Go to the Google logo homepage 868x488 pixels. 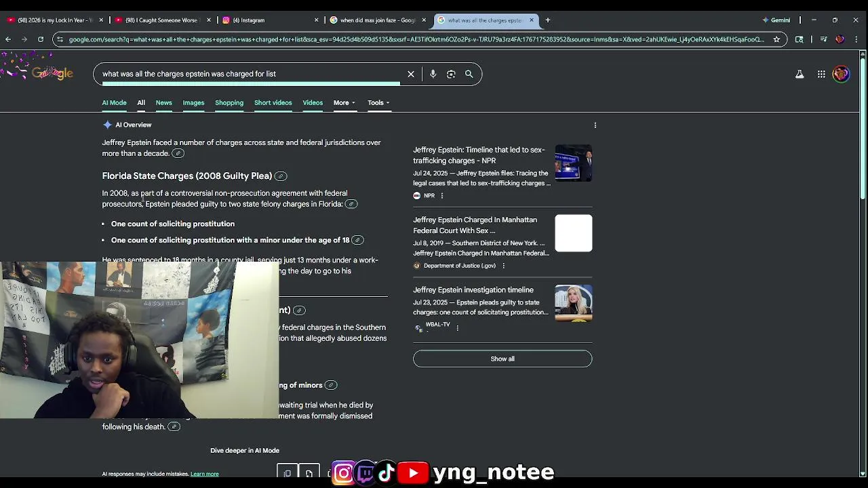[52, 73]
